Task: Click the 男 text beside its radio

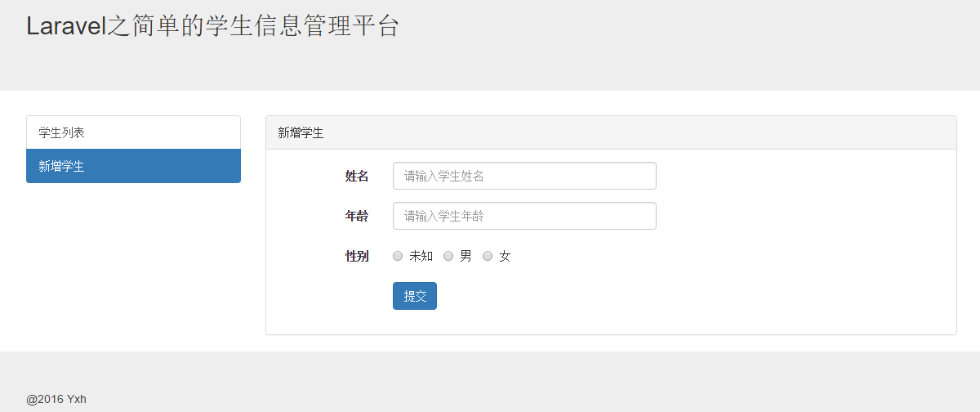Action: 465,256
